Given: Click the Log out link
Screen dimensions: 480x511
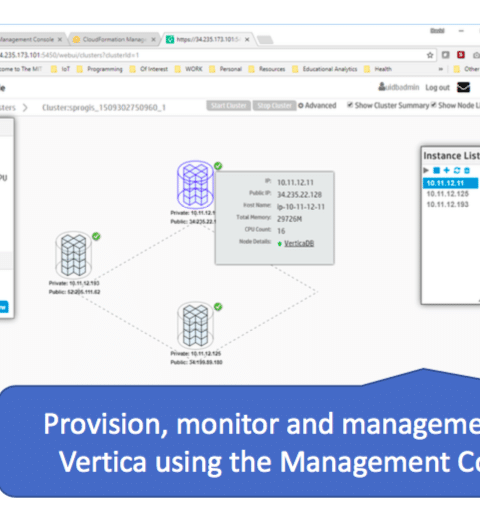Looking at the screenshot, I should [437, 87].
